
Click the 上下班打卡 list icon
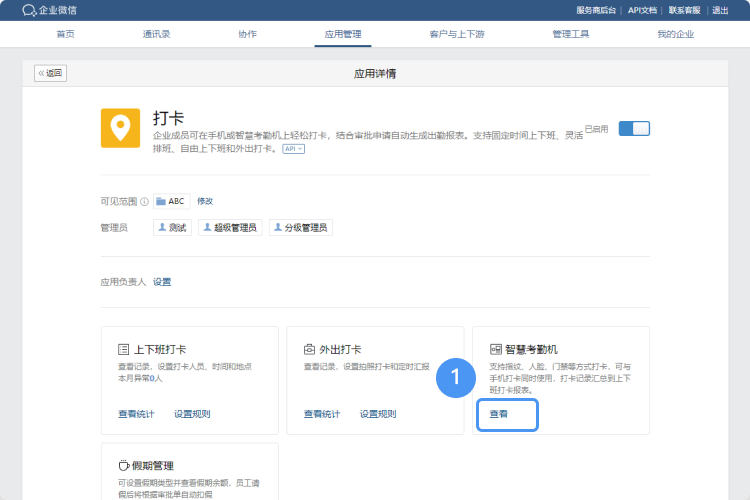point(124,350)
